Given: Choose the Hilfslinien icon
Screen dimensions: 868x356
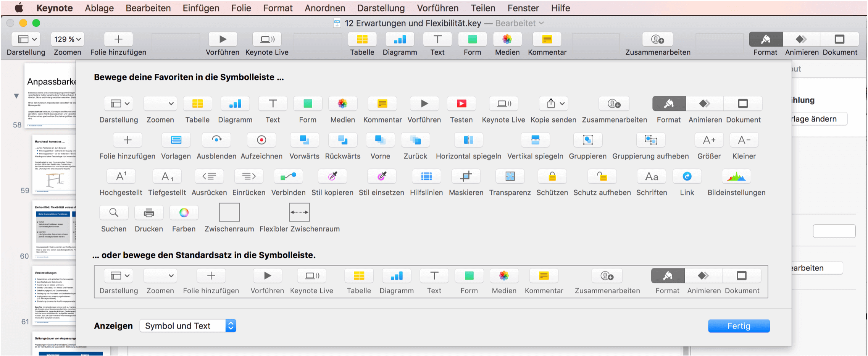Looking at the screenshot, I should click(x=426, y=176).
